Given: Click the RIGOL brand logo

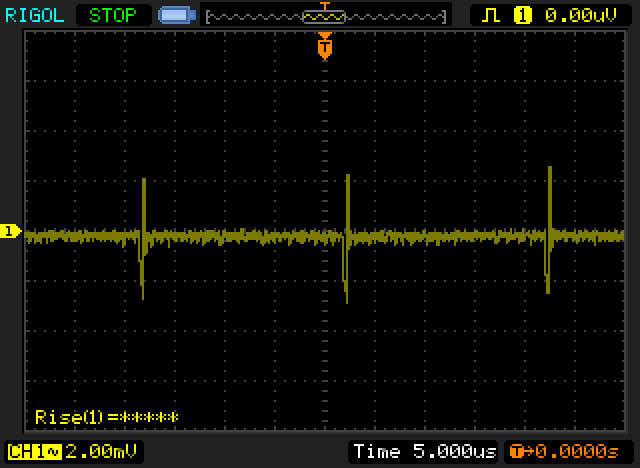Looking at the screenshot, I should tap(35, 16).
